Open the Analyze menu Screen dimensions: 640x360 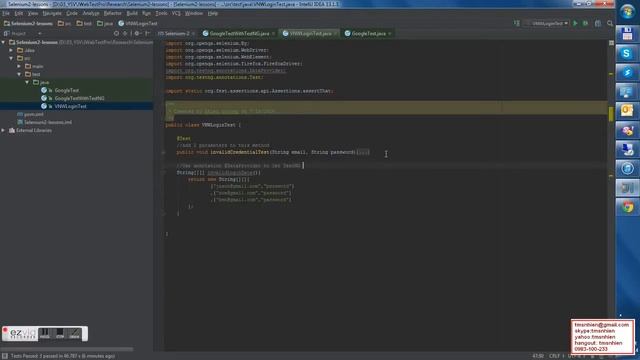(x=91, y=13)
